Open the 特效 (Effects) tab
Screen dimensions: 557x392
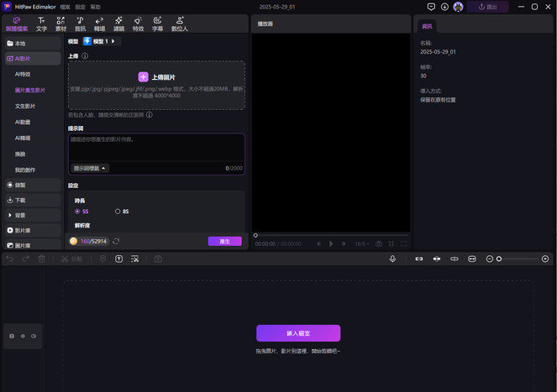(138, 24)
